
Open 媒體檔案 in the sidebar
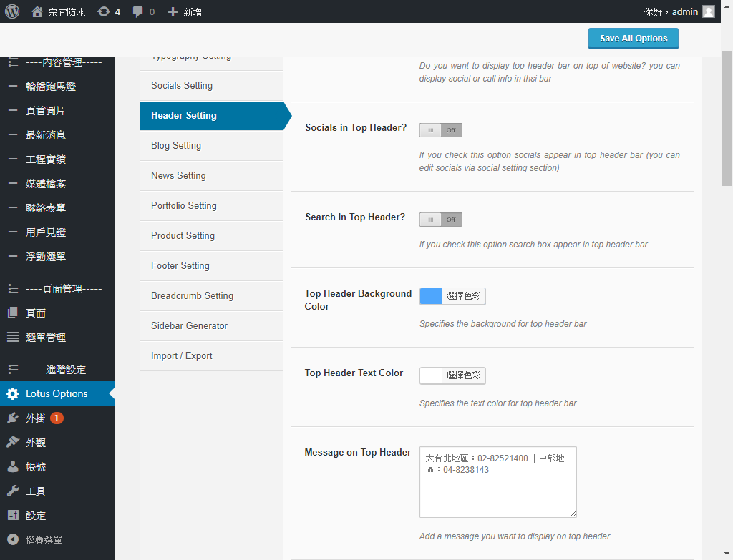pyautogui.click(x=45, y=184)
